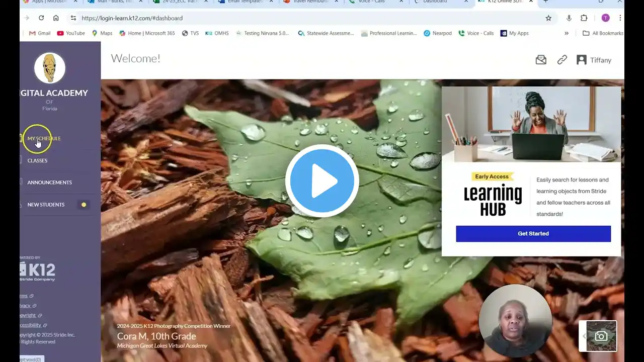The height and width of the screenshot is (362, 644).
Task: Click the microphone voice search icon
Action: (569, 18)
